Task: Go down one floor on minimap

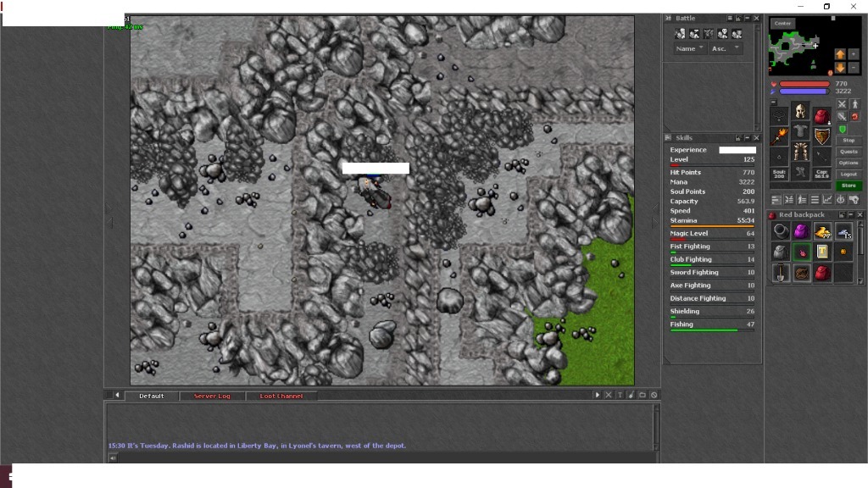Action: tap(840, 68)
